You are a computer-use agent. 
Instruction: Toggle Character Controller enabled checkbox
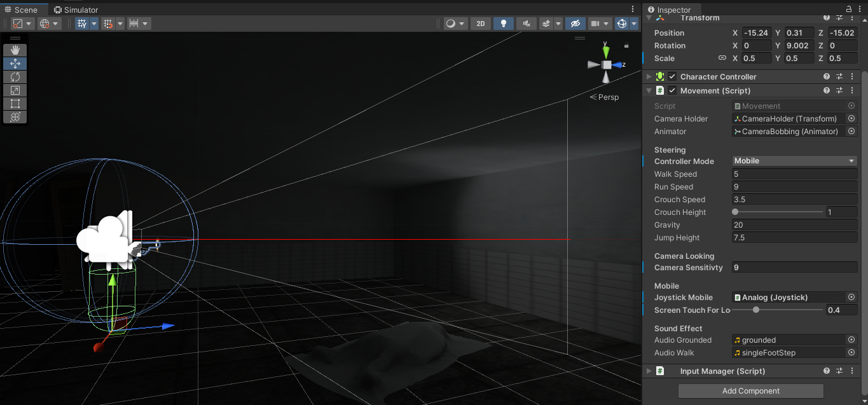(x=672, y=76)
